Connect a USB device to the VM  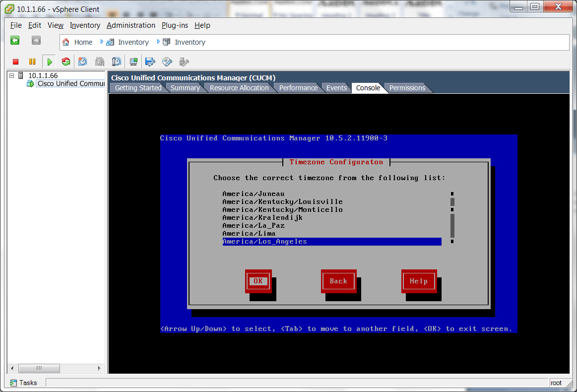tap(184, 62)
